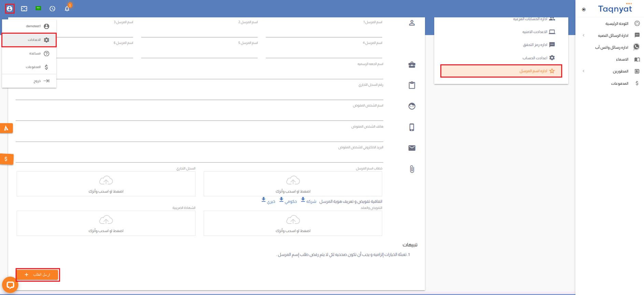Image resolution: width=644 pixels, height=295 pixels.
Task: Open مساعده help menu item
Action: pyautogui.click(x=29, y=53)
